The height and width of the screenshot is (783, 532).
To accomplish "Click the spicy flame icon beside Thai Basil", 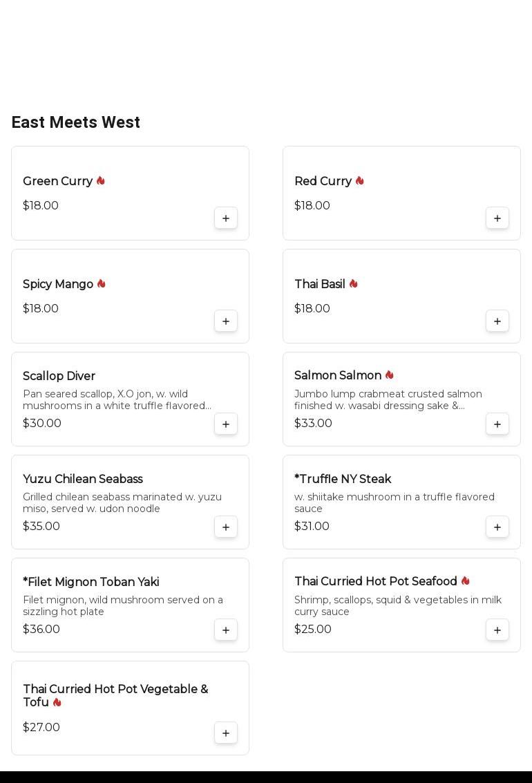I will pos(354,284).
